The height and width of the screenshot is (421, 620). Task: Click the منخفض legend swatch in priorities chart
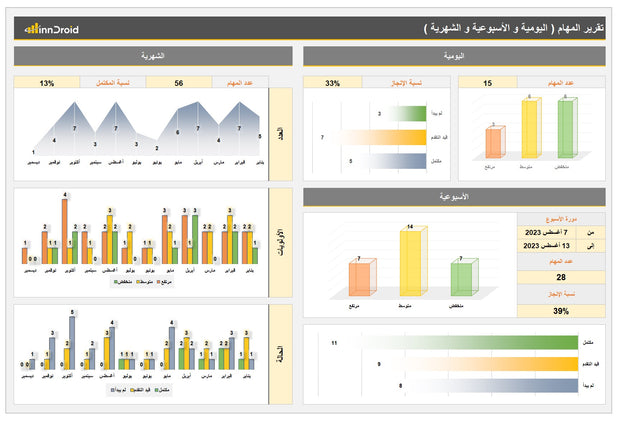click(116, 282)
